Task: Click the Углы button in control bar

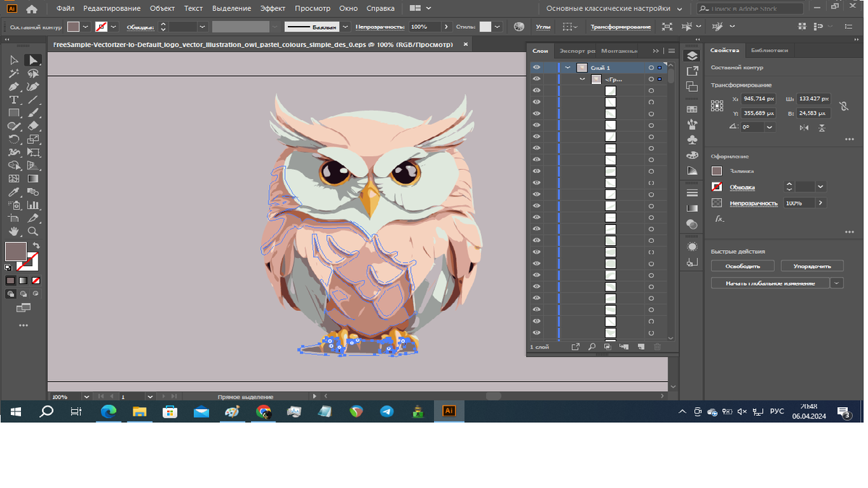Action: (542, 27)
